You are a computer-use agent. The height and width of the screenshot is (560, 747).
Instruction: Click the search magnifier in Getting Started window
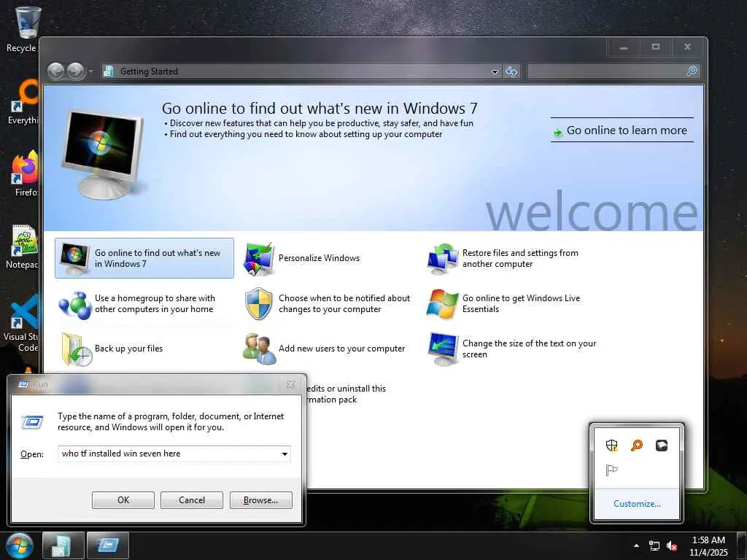[692, 71]
